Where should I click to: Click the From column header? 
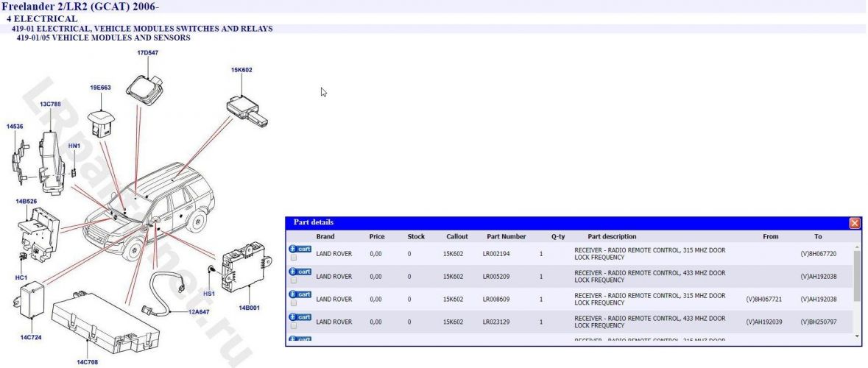click(771, 236)
